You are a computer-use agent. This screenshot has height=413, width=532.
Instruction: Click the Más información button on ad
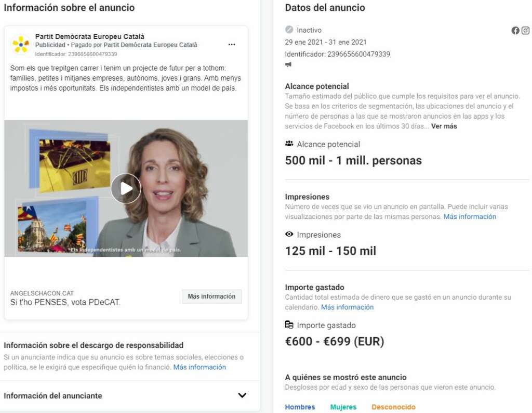[212, 296]
